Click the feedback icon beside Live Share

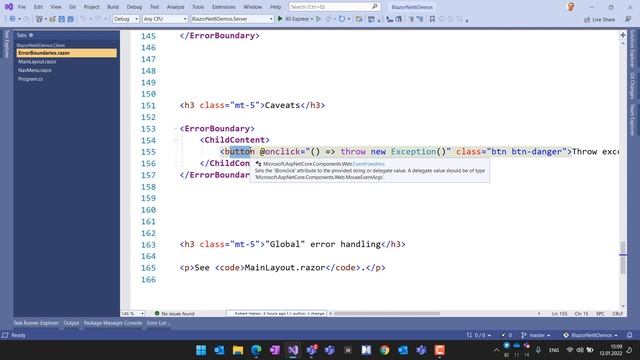pyautogui.click(x=628, y=19)
